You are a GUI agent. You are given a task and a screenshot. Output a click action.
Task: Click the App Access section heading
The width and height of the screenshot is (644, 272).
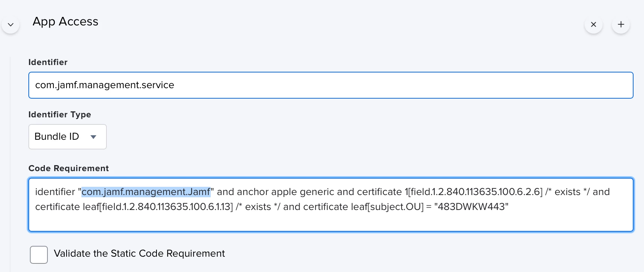[x=65, y=22]
